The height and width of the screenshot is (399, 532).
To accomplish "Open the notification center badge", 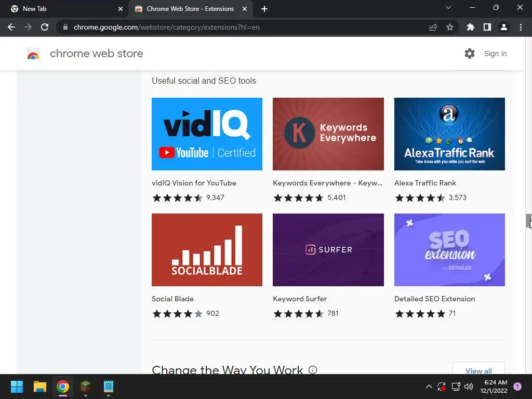I will click(517, 387).
